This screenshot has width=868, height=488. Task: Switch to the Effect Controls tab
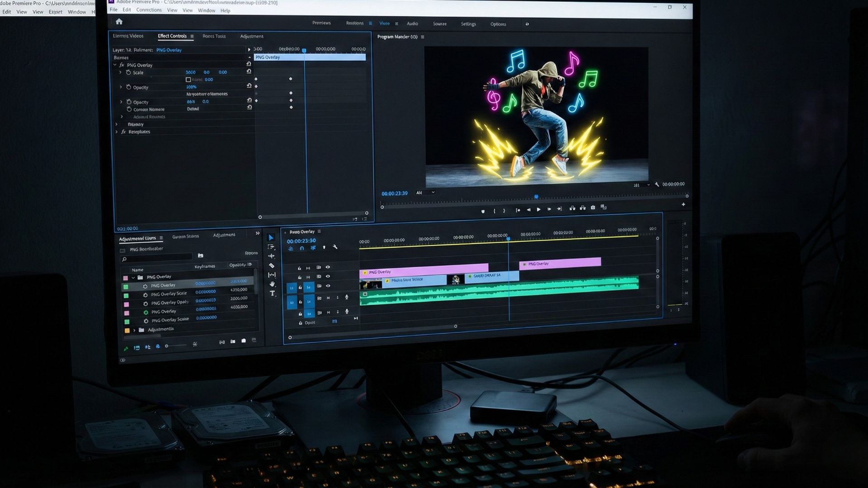point(172,36)
